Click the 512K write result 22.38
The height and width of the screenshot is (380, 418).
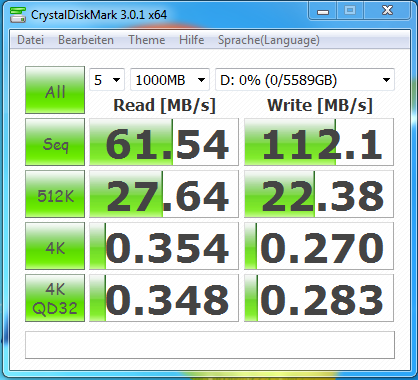(x=319, y=194)
